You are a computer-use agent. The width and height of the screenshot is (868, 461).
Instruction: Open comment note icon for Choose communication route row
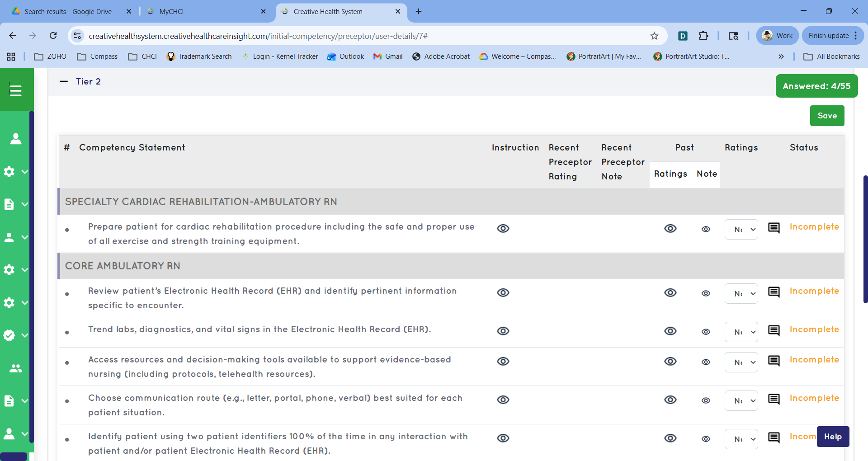774,399
